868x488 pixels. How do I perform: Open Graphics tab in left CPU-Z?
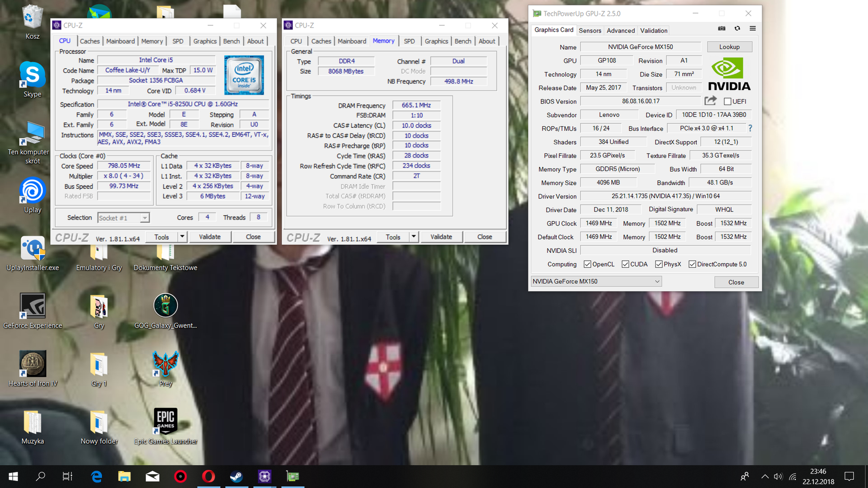click(205, 41)
